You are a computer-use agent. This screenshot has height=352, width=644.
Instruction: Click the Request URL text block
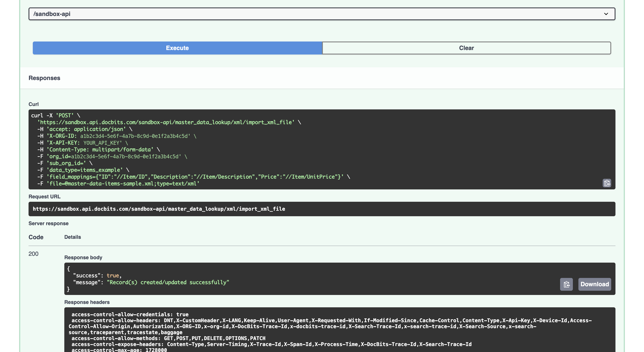tap(322, 209)
